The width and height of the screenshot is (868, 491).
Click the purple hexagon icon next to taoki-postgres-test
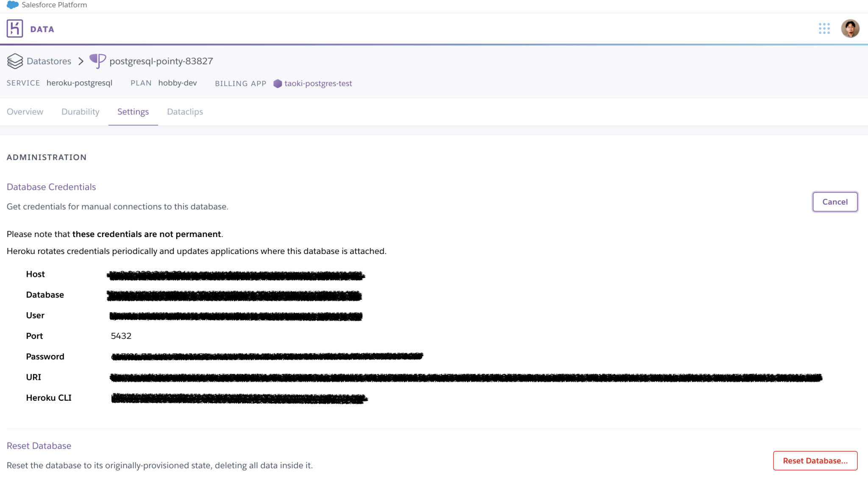278,84
